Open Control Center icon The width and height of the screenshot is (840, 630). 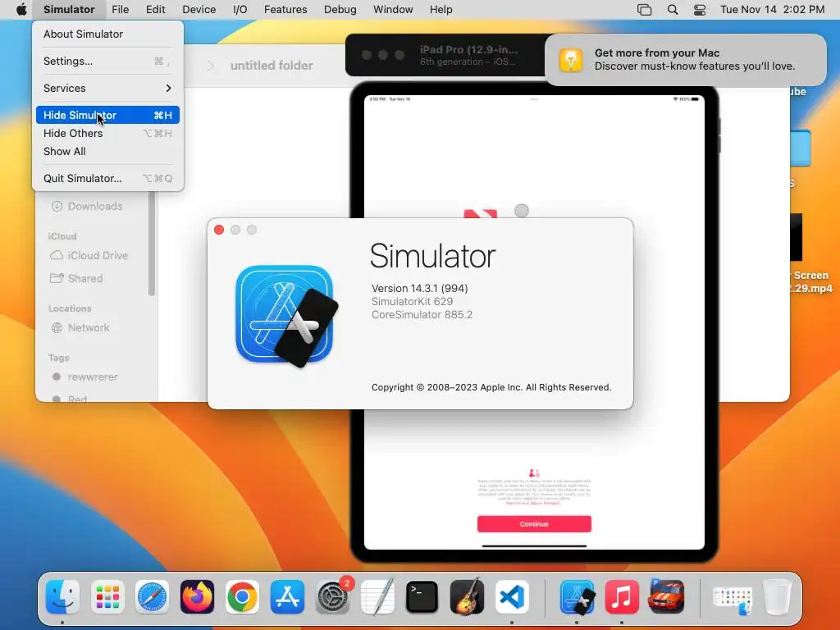tap(700, 10)
